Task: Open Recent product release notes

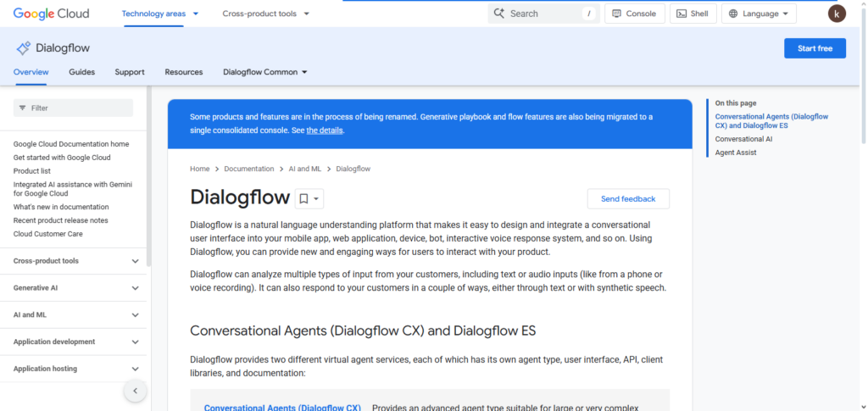Action: (61, 220)
